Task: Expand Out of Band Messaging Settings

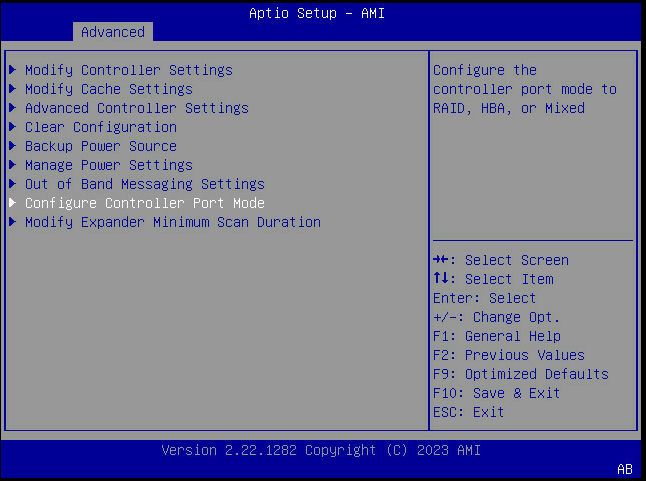Action: 144,184
